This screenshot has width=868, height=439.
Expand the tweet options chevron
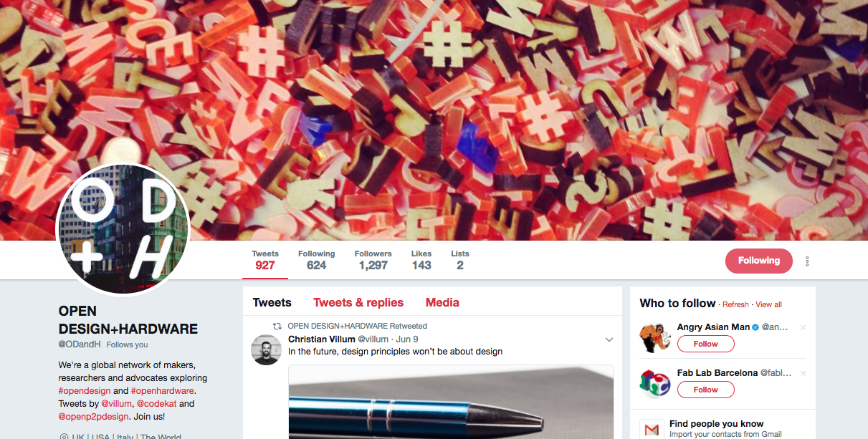click(x=609, y=339)
